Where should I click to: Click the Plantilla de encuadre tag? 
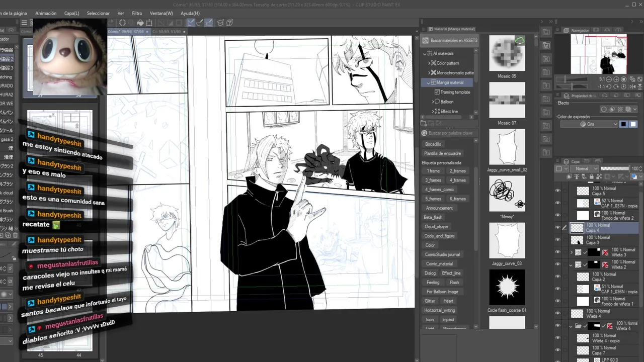tap(442, 153)
